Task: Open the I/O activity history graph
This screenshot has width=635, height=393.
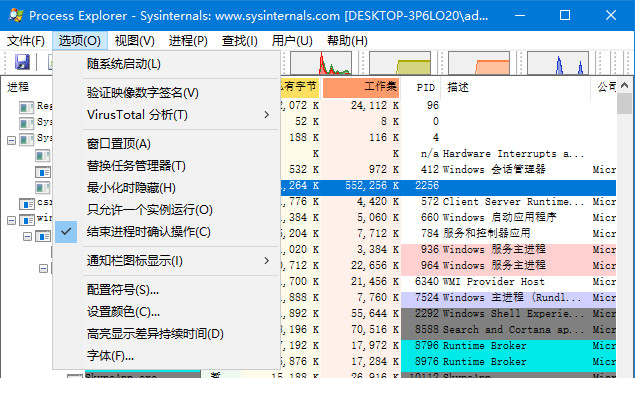Action: pyautogui.click(x=558, y=63)
